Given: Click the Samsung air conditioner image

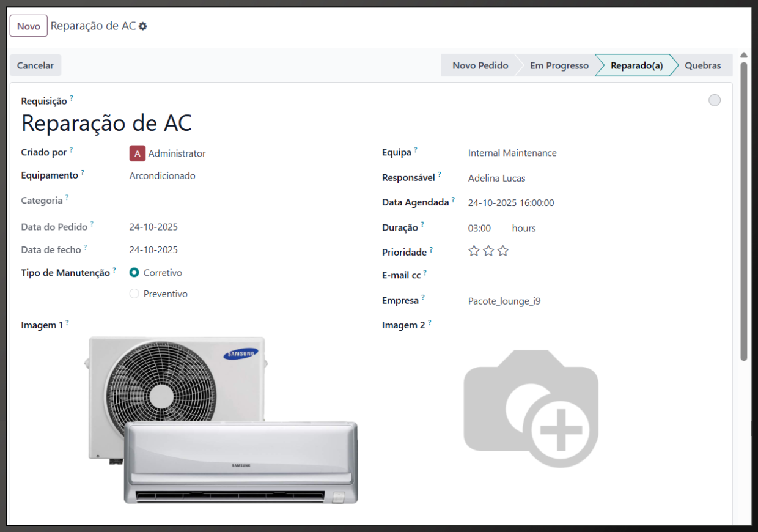Looking at the screenshot, I should click(221, 421).
